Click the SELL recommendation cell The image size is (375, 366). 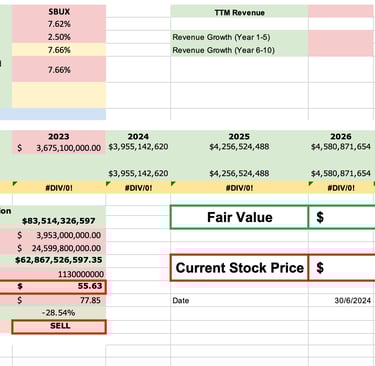[59, 327]
